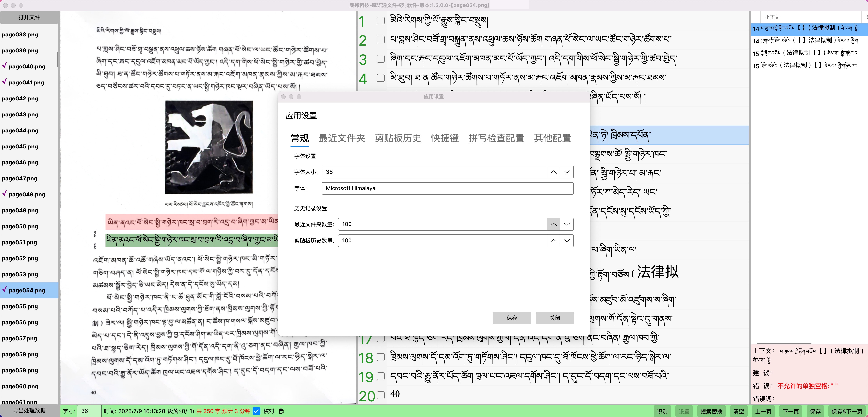Image resolution: width=868 pixels, height=417 pixels.
Task: Click the red 共 350 字 estimate text
Action: click(223, 411)
